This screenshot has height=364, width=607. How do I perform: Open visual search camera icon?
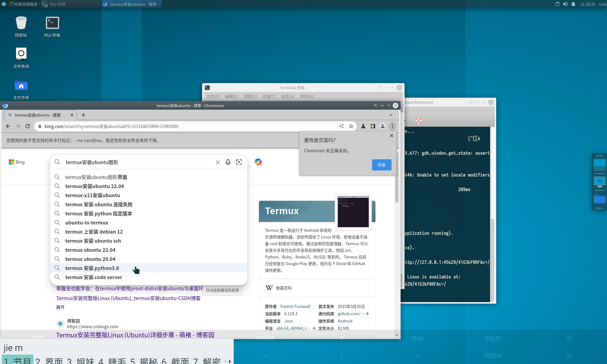(239, 162)
